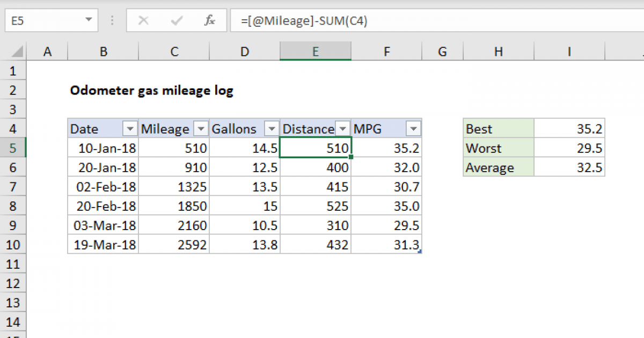This screenshot has width=644, height=338.
Task: Click the table resize handle at F10
Action: pyautogui.click(x=420, y=251)
